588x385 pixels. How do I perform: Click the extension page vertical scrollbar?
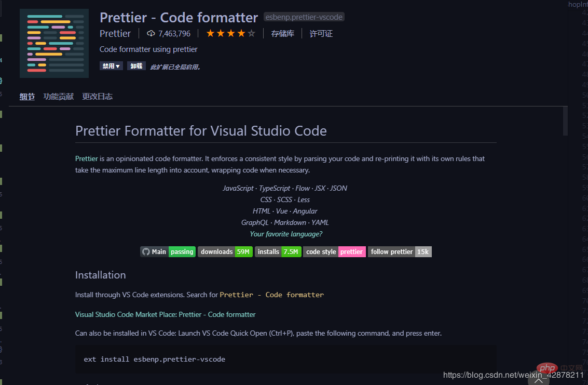coord(565,121)
